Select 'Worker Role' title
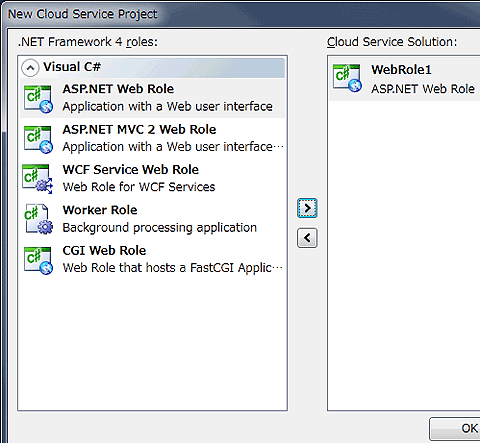This screenshot has height=443, width=480. click(100, 210)
